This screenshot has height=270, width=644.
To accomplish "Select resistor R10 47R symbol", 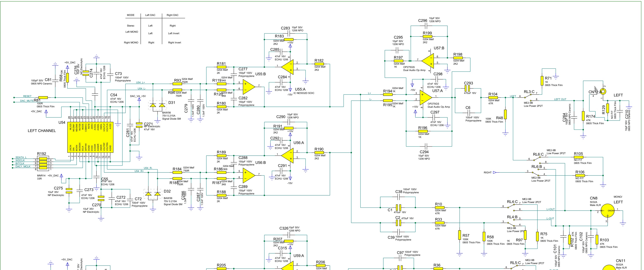I will [x=440, y=207].
